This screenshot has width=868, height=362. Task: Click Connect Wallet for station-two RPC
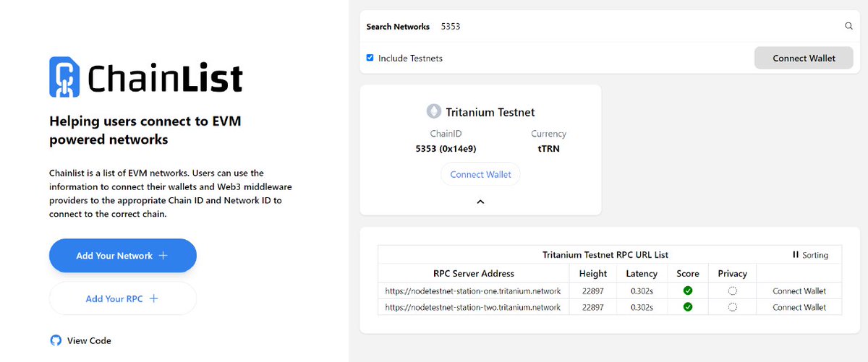tap(799, 307)
